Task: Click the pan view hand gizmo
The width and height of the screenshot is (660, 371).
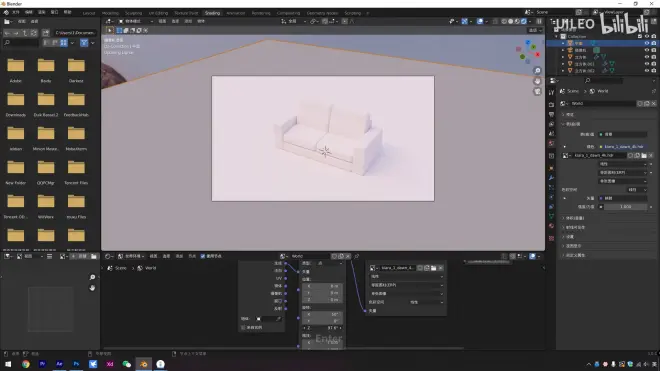Action: 538,81
